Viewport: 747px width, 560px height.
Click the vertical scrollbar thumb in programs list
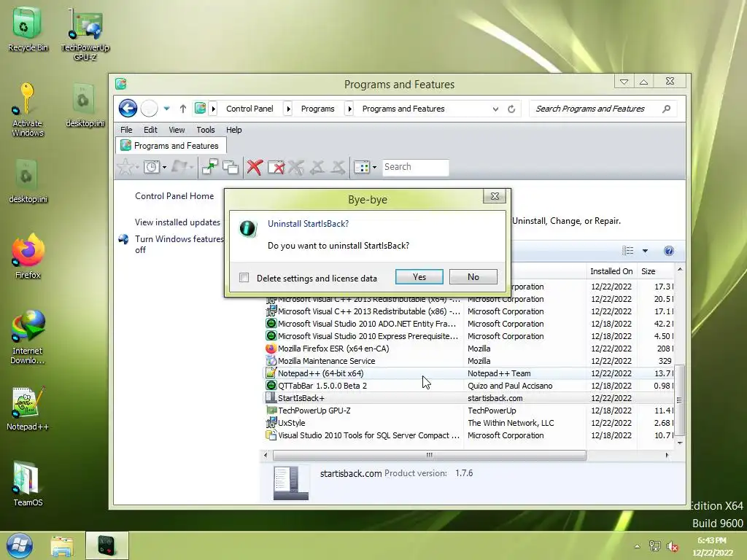[x=680, y=400]
